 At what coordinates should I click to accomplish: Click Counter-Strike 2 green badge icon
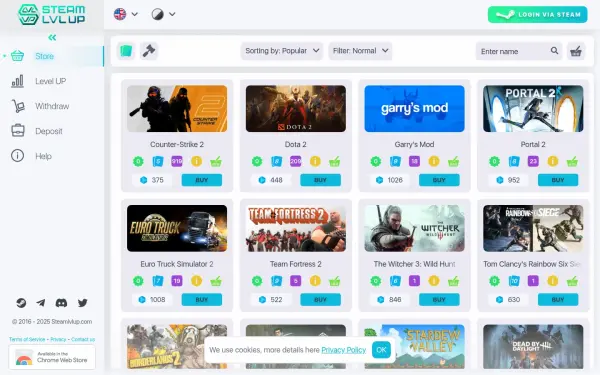point(138,161)
